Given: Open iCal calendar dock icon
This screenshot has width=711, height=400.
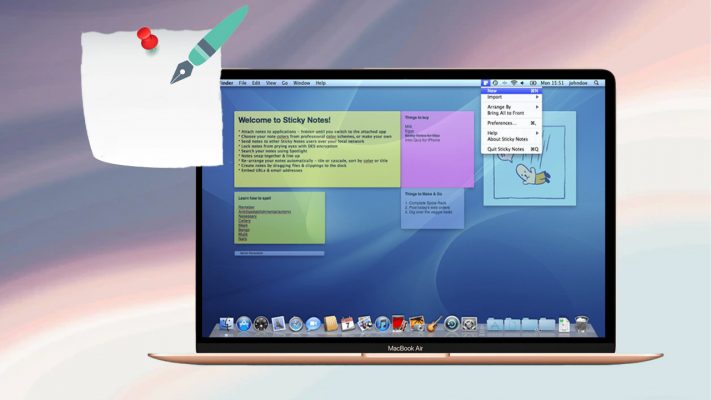Looking at the screenshot, I should click(347, 324).
